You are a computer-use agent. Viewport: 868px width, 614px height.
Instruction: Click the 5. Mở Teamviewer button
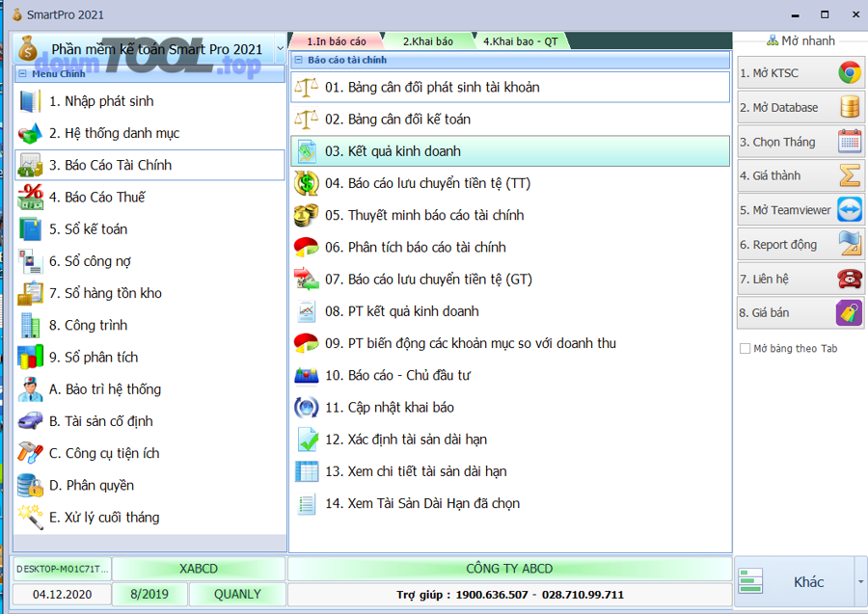click(x=801, y=210)
